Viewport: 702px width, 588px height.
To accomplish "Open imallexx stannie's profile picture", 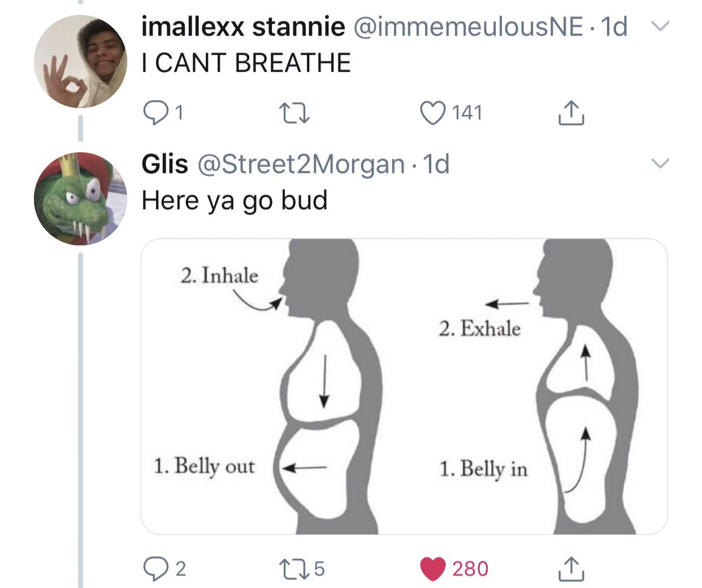I will (x=80, y=61).
